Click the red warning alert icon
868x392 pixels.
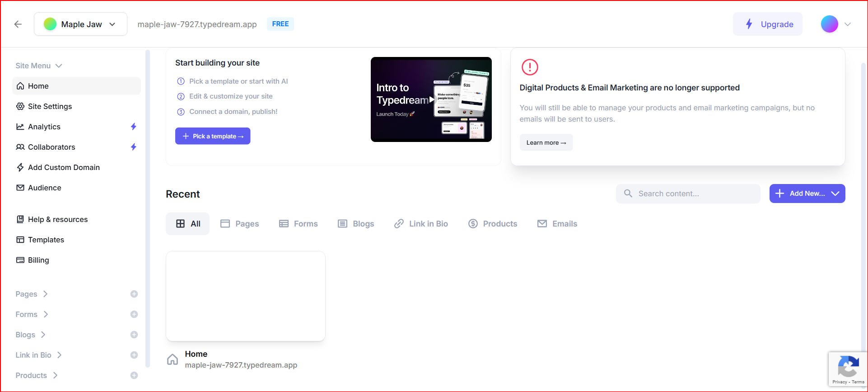click(530, 67)
